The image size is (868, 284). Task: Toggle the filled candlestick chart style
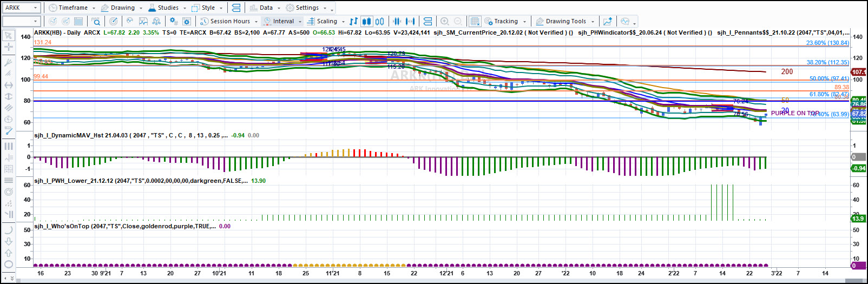[x=367, y=21]
